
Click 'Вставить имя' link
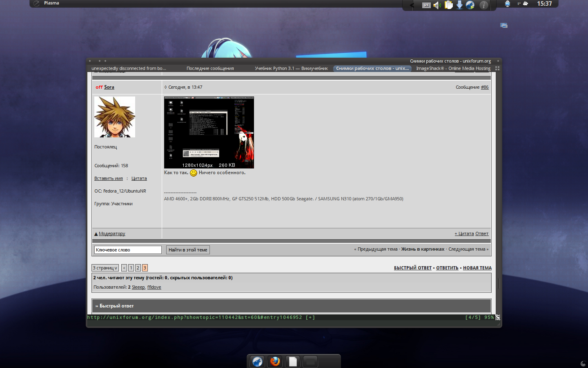click(109, 178)
